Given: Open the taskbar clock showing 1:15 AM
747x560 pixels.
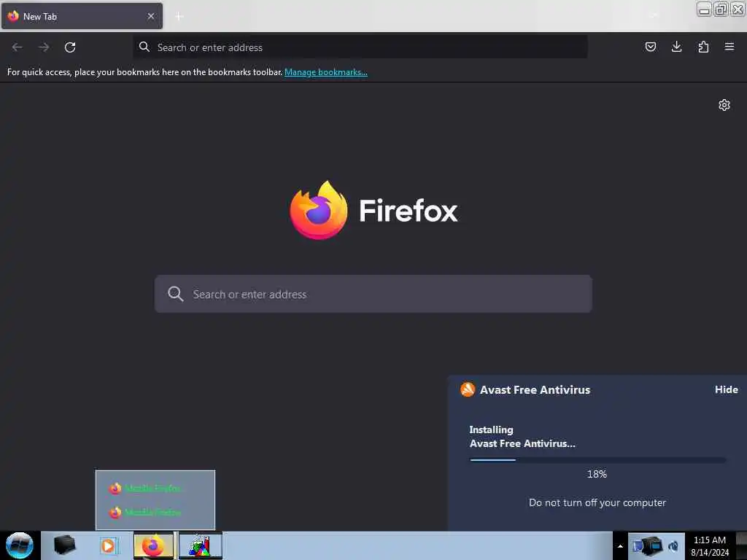Looking at the screenshot, I should tap(710, 546).
